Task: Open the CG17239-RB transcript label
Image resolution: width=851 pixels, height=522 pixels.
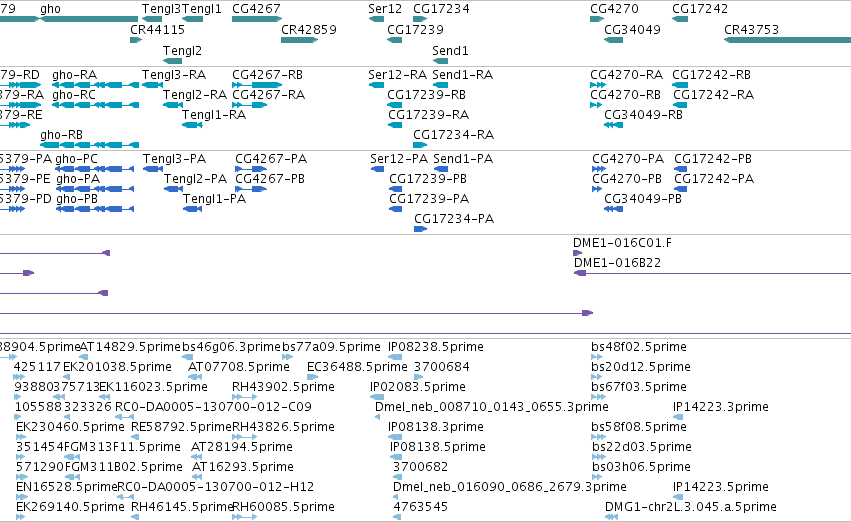Action: click(427, 95)
